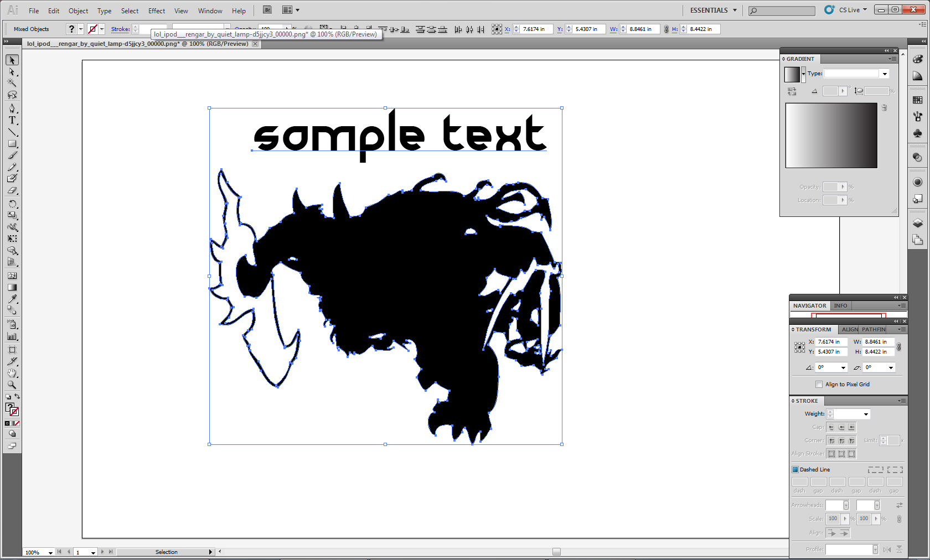
Task: Choose align stroke to center option
Action: click(x=831, y=454)
